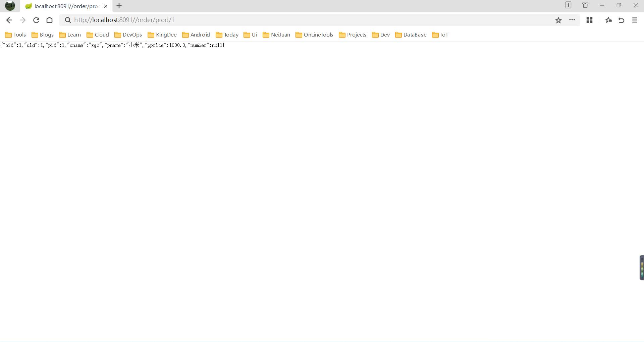Open the Today bookmark folder
The image size is (644, 342).
tap(227, 35)
